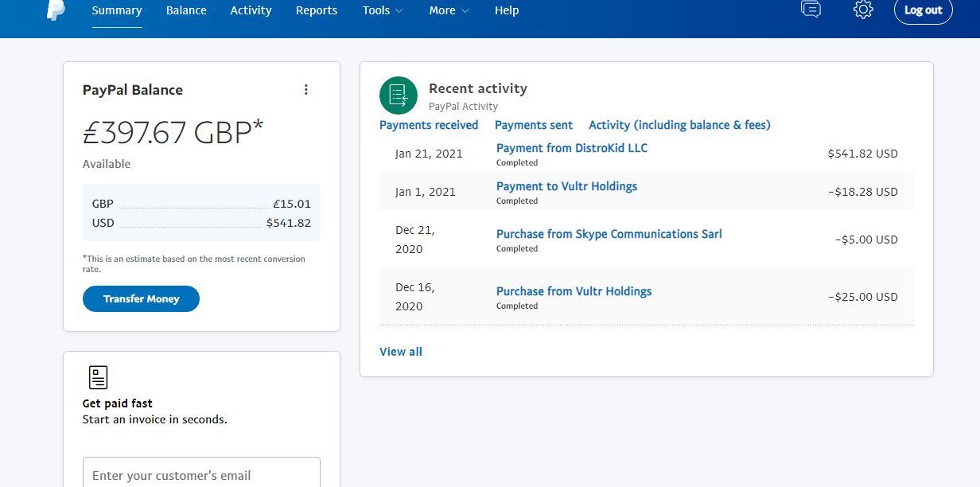Viewport: 980px width, 487px height.
Task: Show Payments sent filter
Action: (x=534, y=125)
